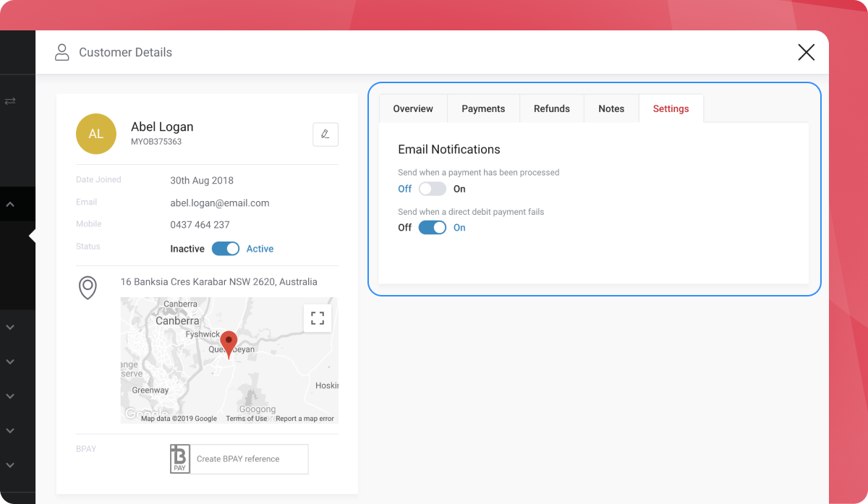
Task: Click the Fyshwick label on the map
Action: [x=203, y=335]
